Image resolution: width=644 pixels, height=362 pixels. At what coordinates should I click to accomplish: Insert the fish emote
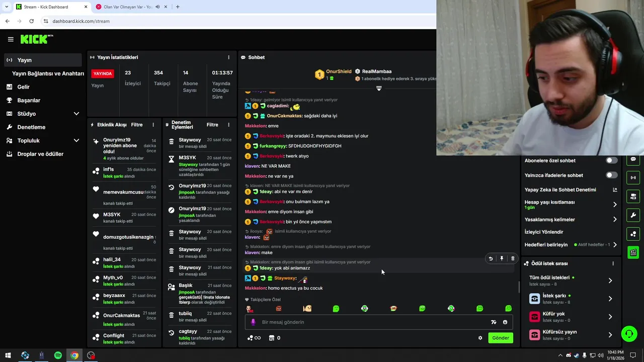(x=307, y=309)
